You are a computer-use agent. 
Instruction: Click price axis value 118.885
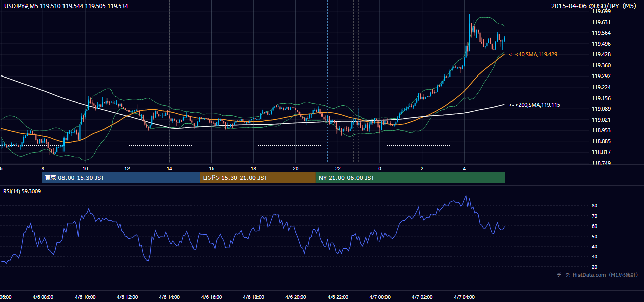coord(601,141)
